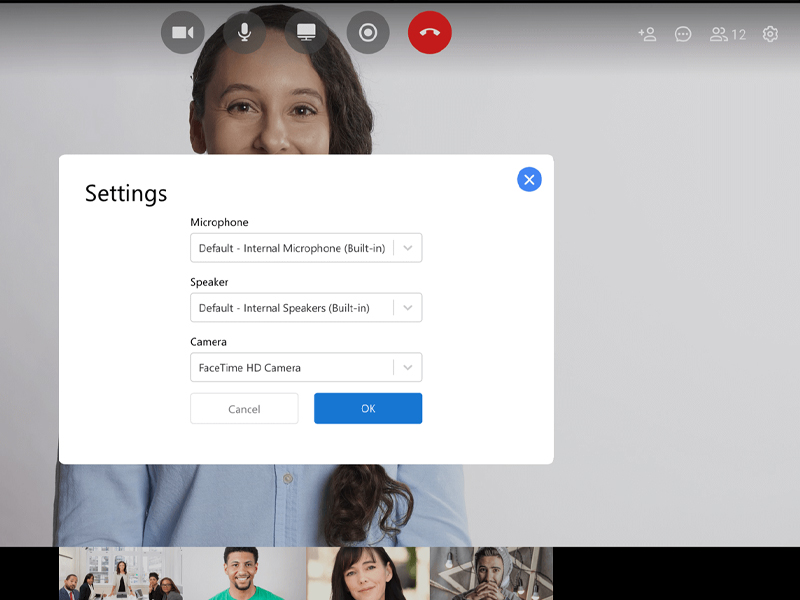Select the group meeting room thumbnail
Screen dimensions: 800x600
tap(120, 573)
